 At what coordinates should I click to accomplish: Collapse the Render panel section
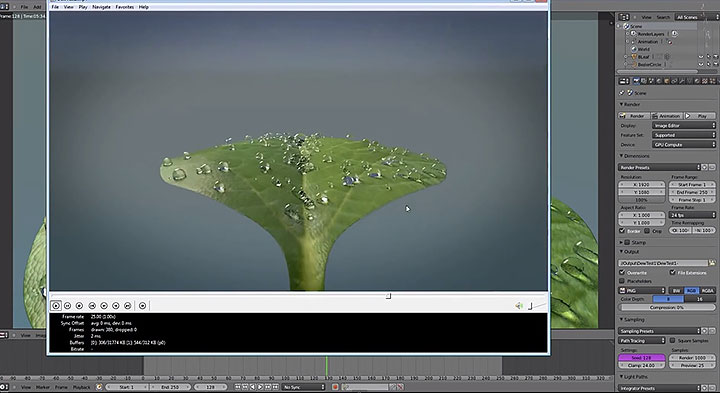pyautogui.click(x=622, y=104)
